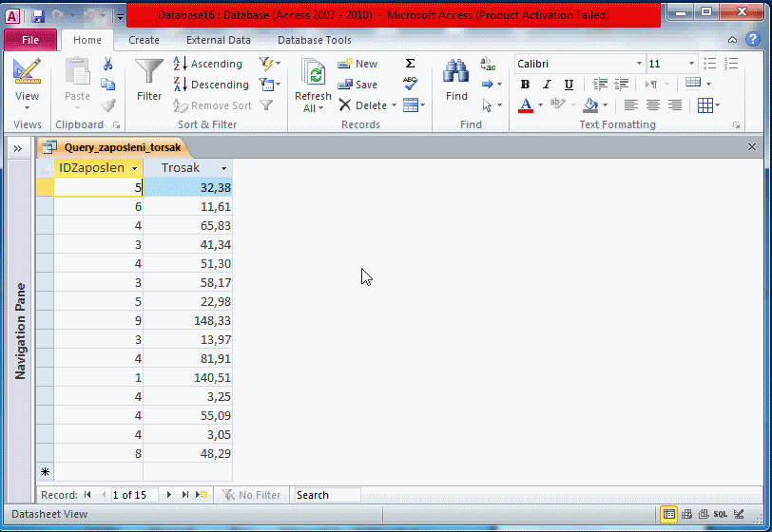
Task: Open the External Data ribbon tab
Action: 218,40
